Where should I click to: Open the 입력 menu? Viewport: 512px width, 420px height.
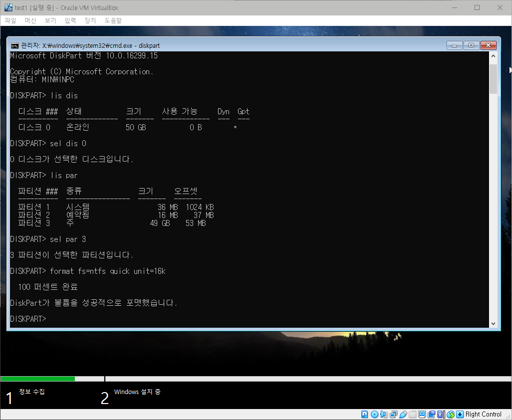[70, 20]
